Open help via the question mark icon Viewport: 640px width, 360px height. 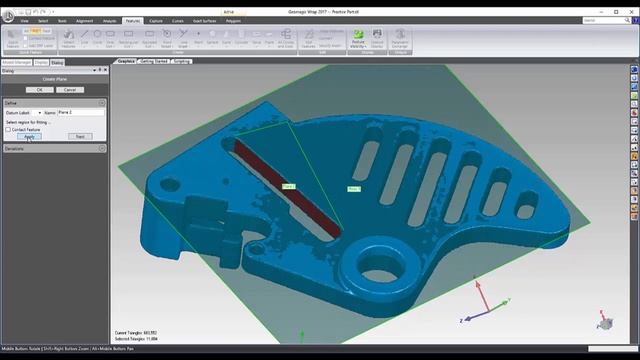click(x=636, y=20)
